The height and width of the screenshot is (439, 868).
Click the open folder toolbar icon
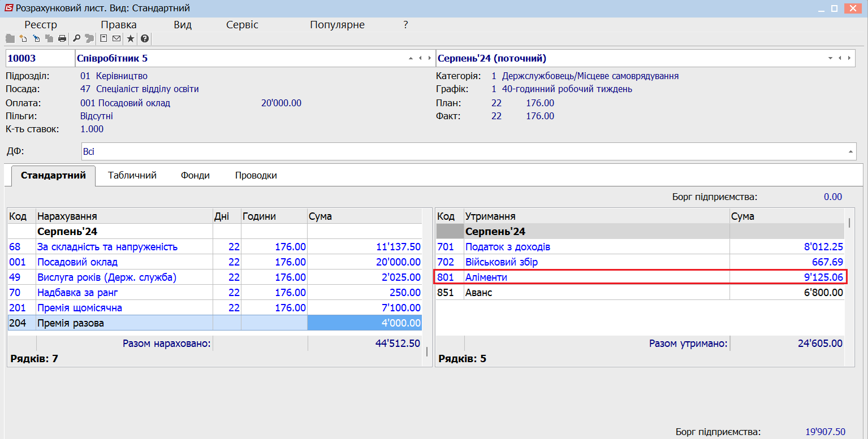point(10,38)
